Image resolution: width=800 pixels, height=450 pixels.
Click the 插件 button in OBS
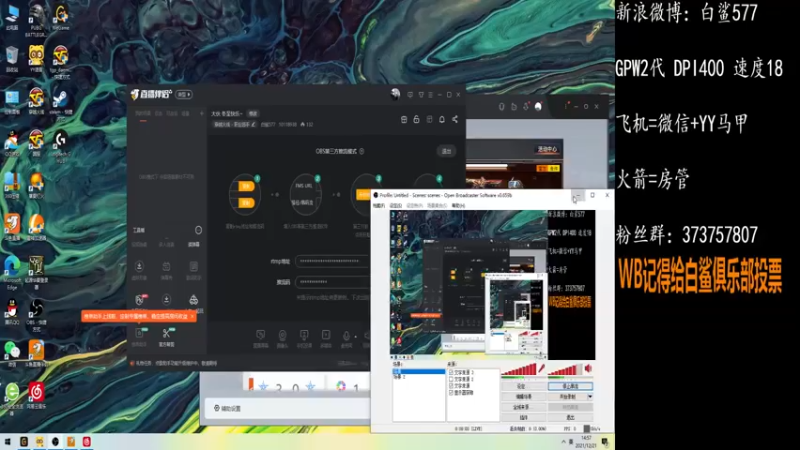(x=523, y=417)
